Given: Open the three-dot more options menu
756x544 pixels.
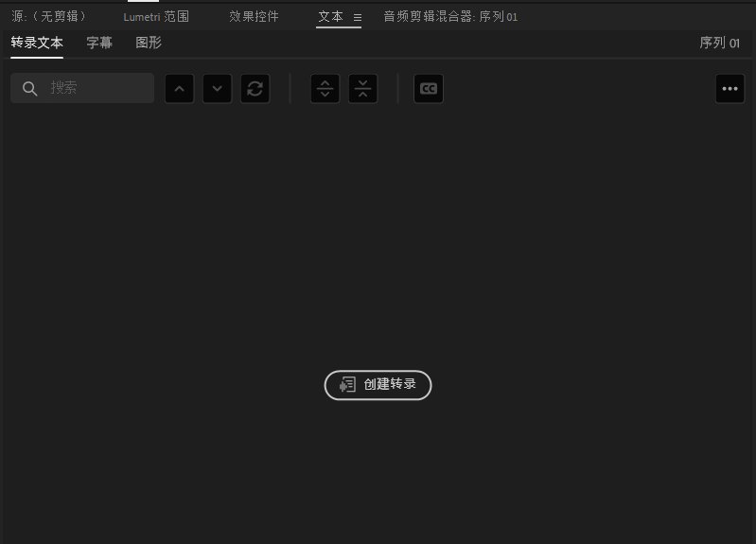Looking at the screenshot, I should point(730,89).
